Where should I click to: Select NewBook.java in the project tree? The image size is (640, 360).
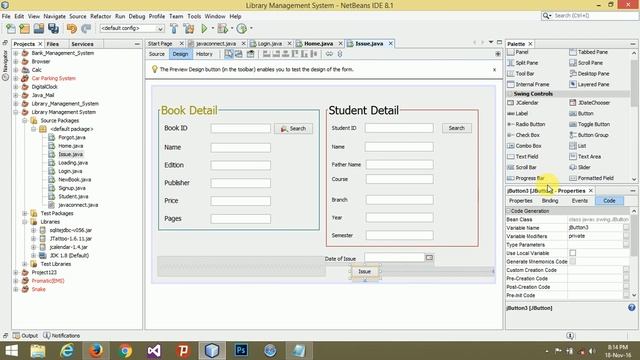click(74, 180)
